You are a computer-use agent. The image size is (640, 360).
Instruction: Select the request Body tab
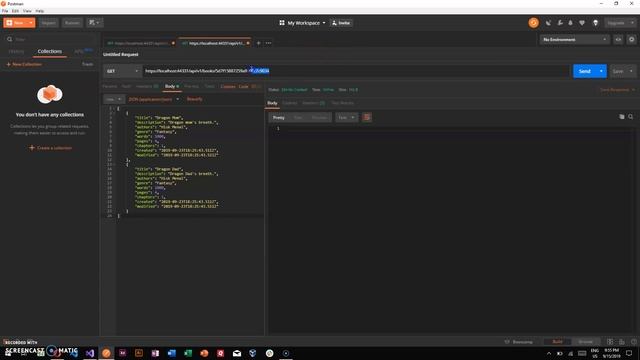(x=172, y=87)
